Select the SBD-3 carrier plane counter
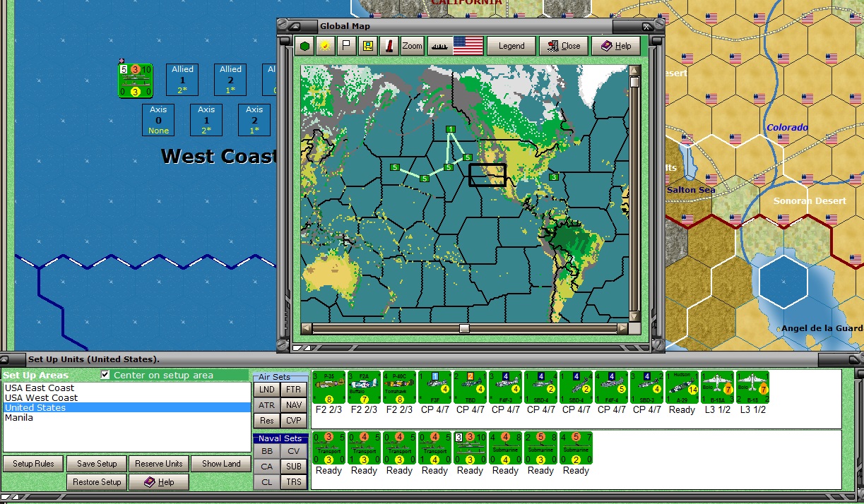The image size is (864, 504). [646, 388]
